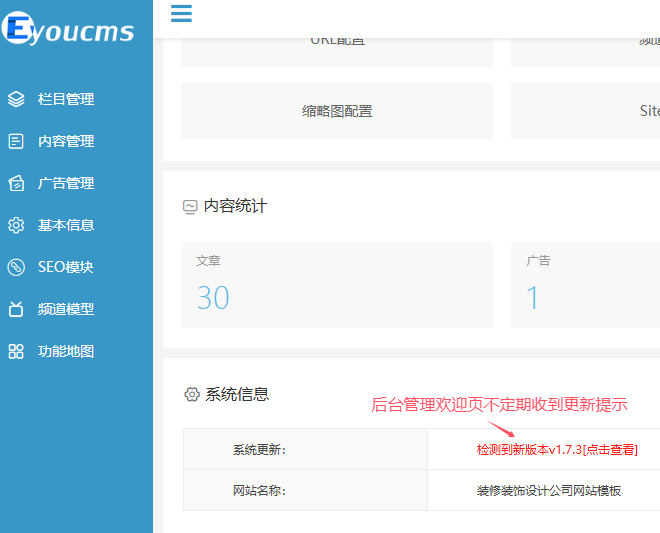Screen dimensions: 660x533
Task: Select SEO模块 in the sidebar
Action: pos(65,267)
